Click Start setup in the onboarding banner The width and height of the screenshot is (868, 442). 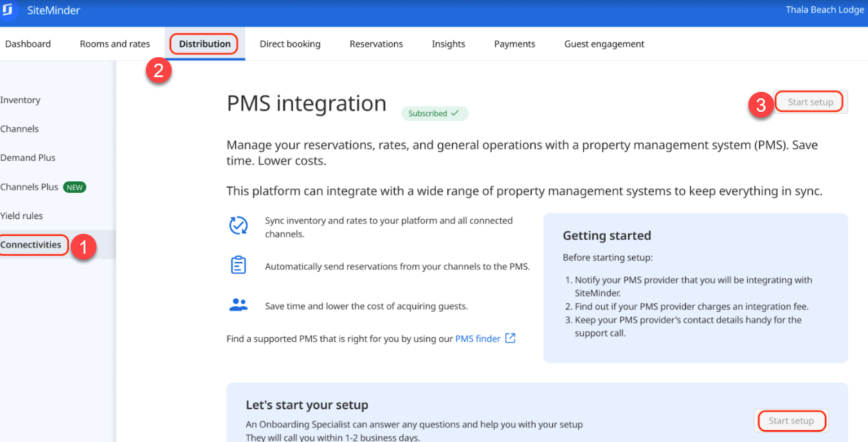pos(791,421)
